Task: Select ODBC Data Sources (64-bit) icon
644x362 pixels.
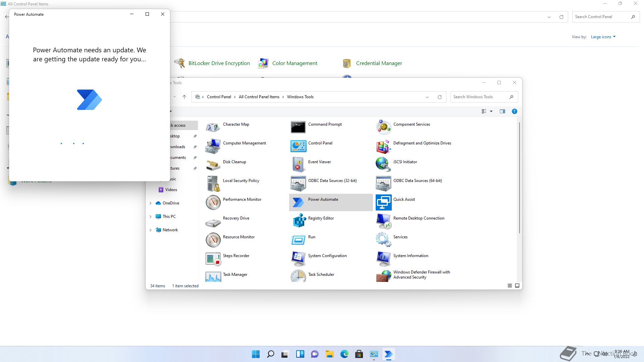Action: (383, 184)
